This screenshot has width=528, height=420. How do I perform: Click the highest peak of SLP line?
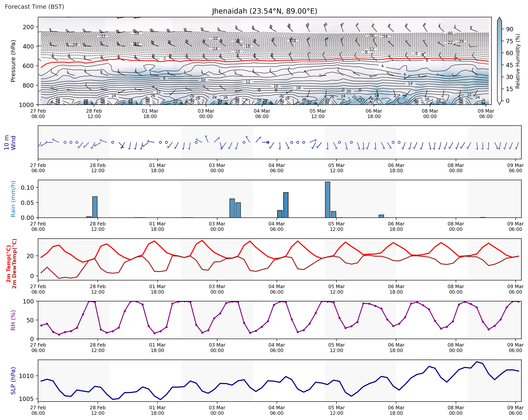coord(477,362)
